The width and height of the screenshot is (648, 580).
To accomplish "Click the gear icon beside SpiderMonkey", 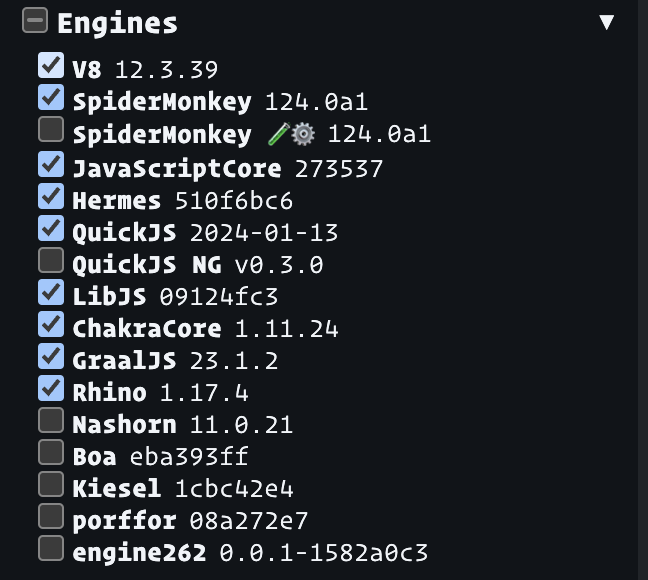I will (303, 134).
